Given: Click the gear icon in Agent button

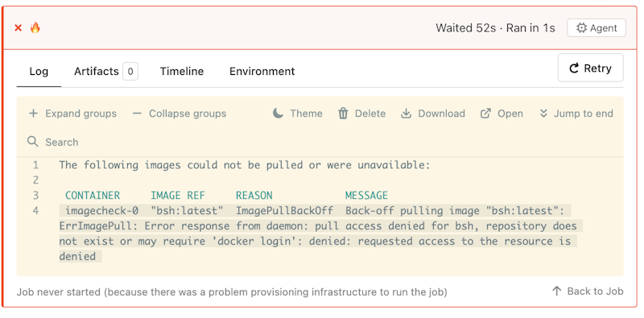Looking at the screenshot, I should point(581,28).
